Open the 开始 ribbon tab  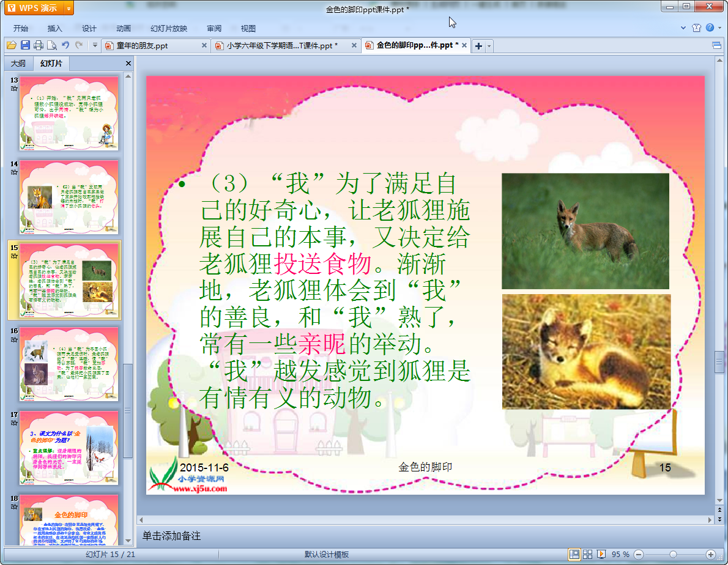coord(20,28)
